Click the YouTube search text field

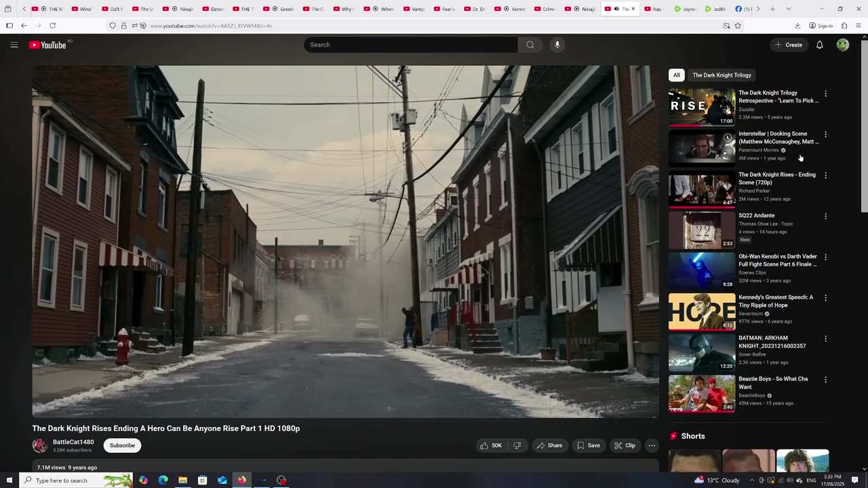click(x=411, y=45)
